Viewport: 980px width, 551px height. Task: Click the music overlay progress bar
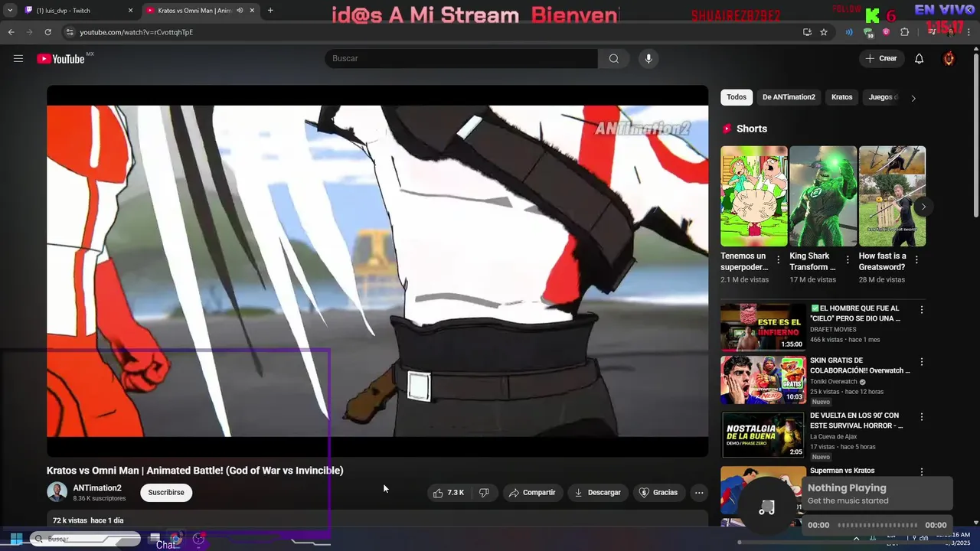(877, 525)
